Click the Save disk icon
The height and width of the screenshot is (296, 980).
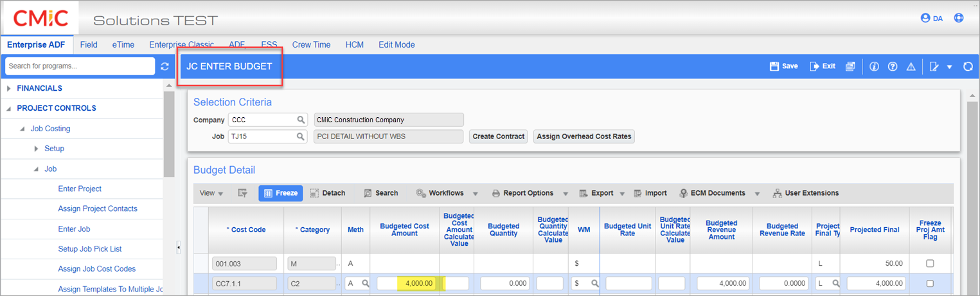click(x=774, y=66)
